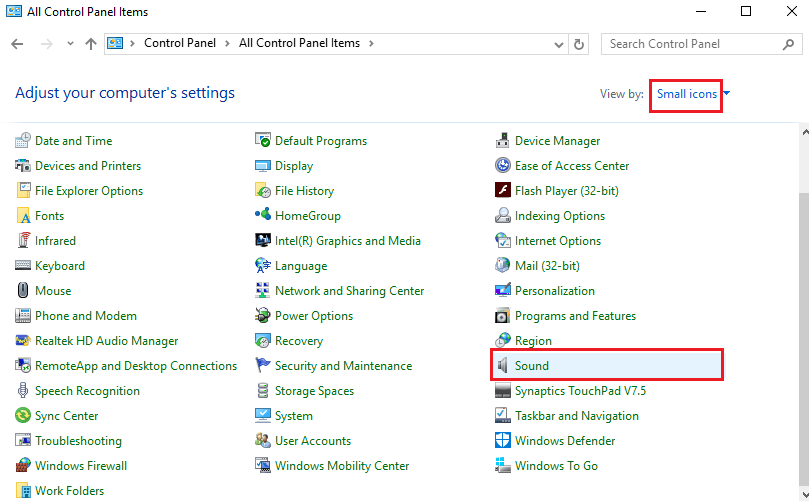Select All Control Panel Items breadcrumb
The image size is (809, 501).
299,43
